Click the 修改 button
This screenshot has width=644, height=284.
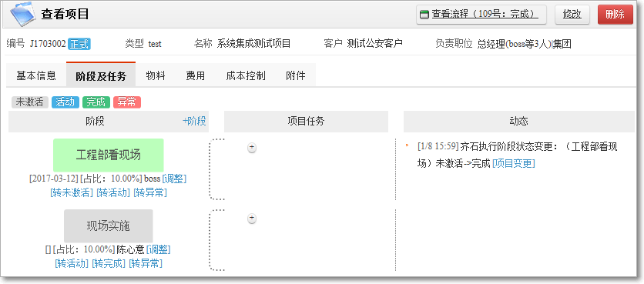click(572, 15)
